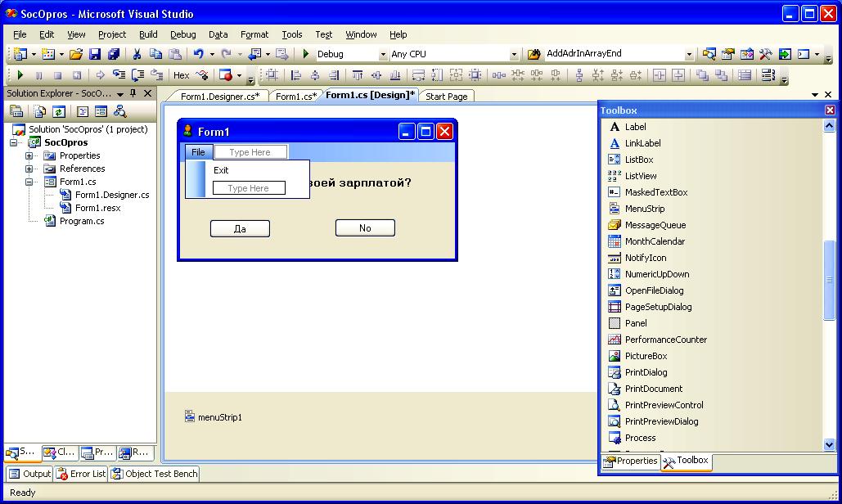
Task: Open the Object Test Bench tab
Action: coord(155,474)
